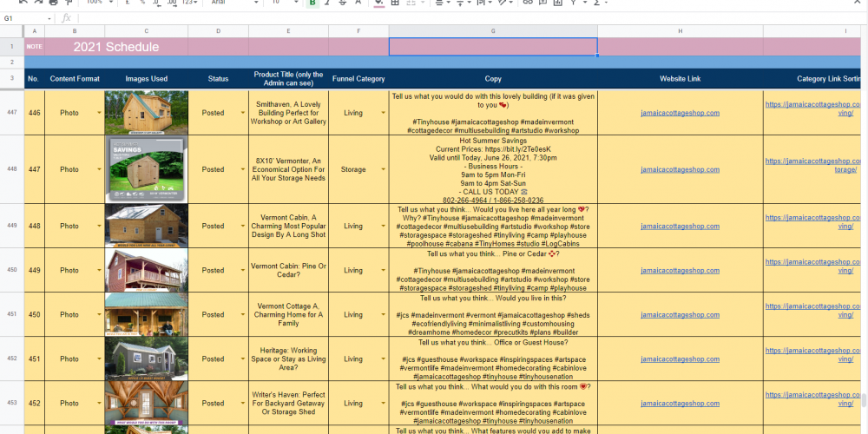The width and height of the screenshot is (868, 434).
Task: Expand the Status dropdown for row 446
Action: (x=242, y=114)
